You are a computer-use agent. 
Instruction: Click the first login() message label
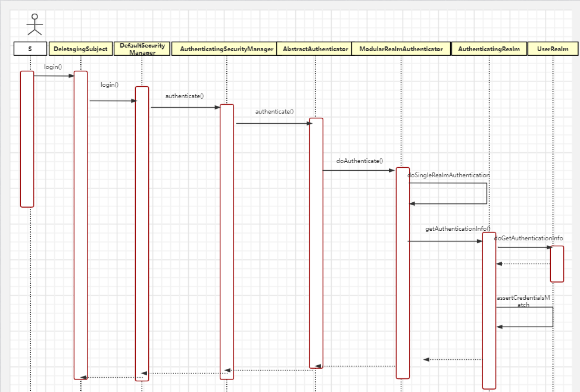pos(53,67)
